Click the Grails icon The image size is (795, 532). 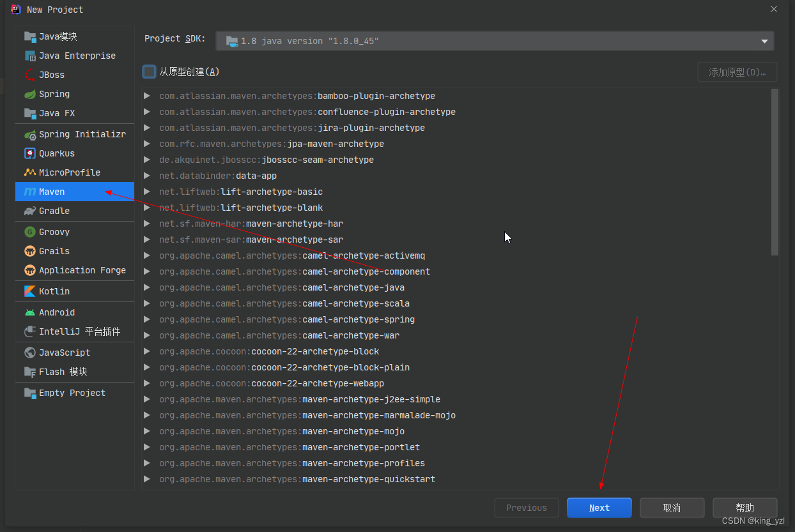[x=30, y=251]
